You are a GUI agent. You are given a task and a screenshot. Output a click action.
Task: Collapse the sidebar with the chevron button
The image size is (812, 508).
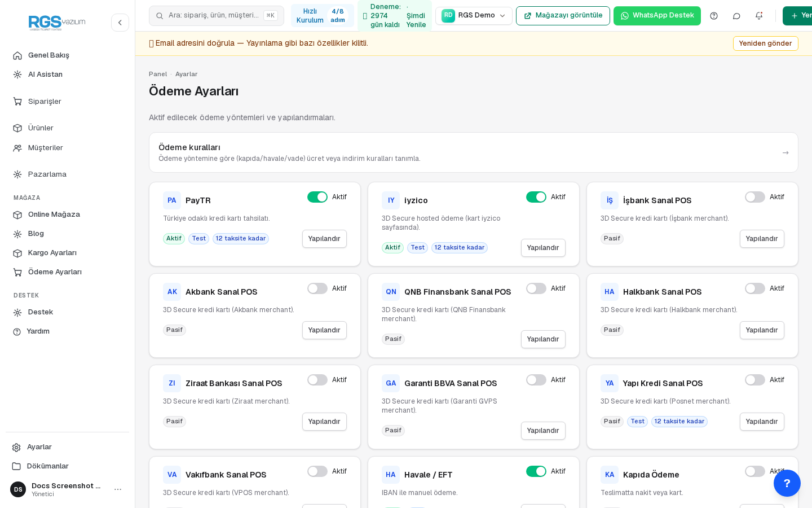[120, 23]
